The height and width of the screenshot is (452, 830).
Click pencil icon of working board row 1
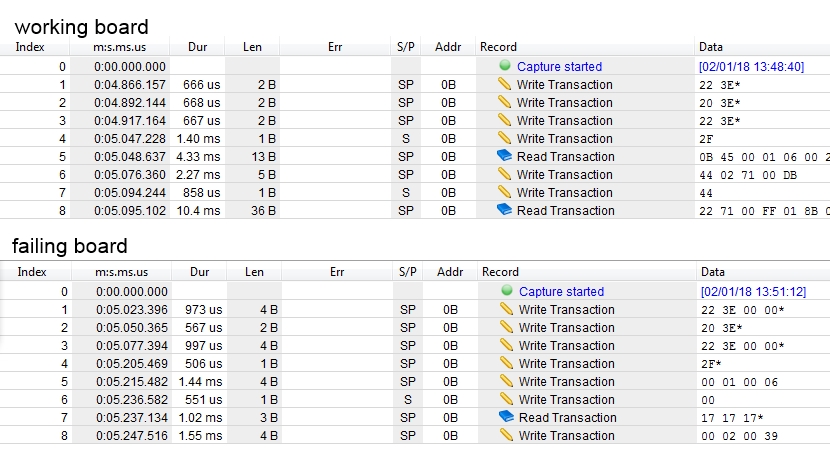505,84
